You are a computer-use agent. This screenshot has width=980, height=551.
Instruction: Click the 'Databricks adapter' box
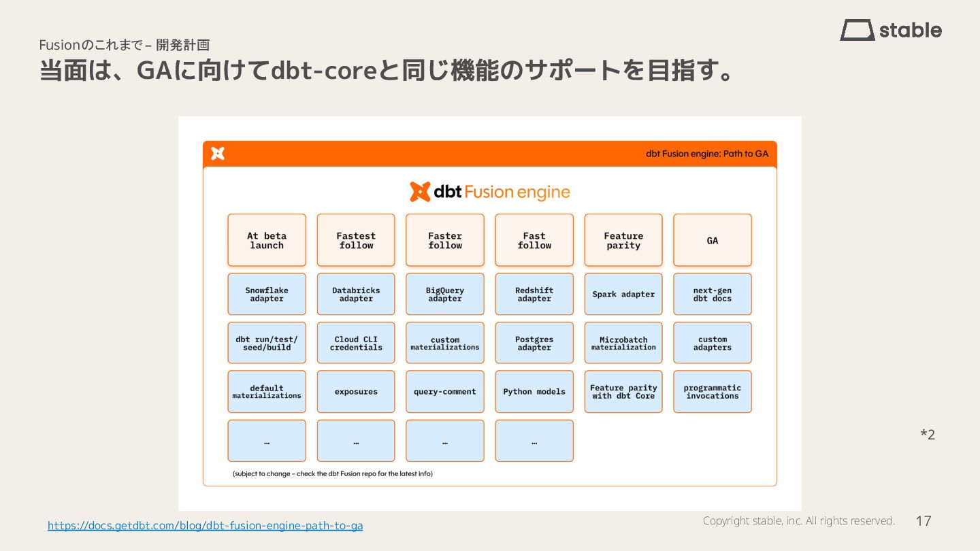(356, 295)
